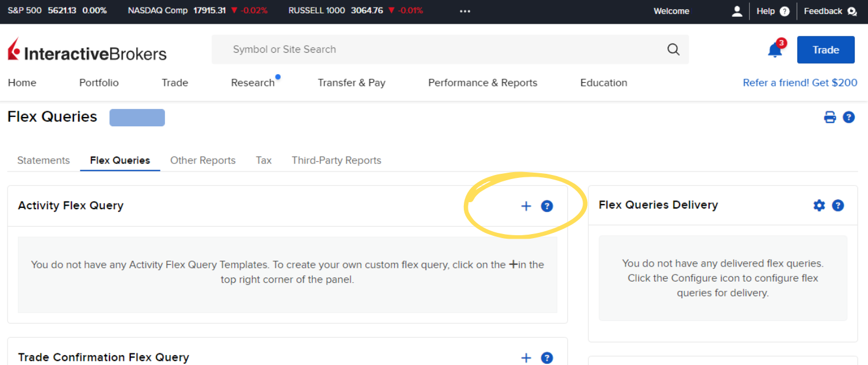Open the Research menu
This screenshot has height=365, width=868.
coord(253,83)
